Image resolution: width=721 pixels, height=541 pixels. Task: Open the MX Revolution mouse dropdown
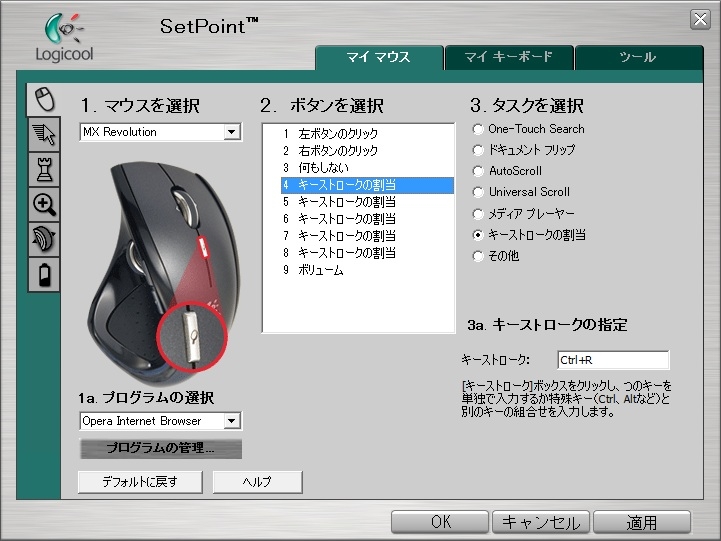click(x=161, y=132)
